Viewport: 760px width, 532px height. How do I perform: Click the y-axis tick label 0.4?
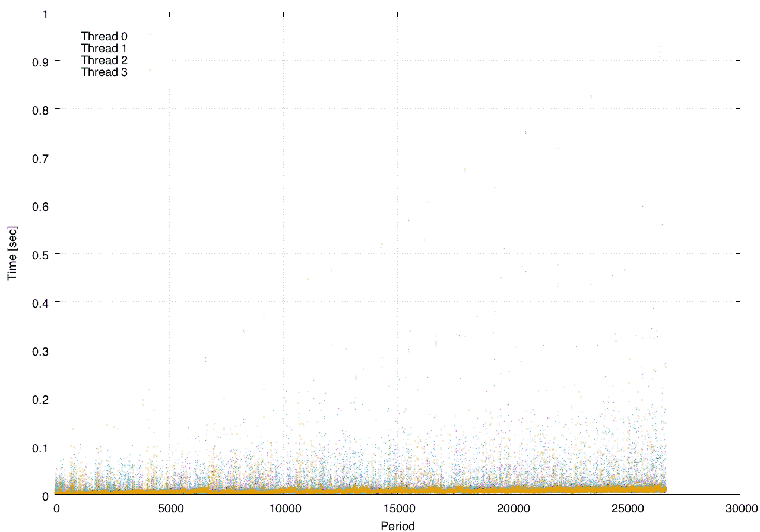pyautogui.click(x=41, y=302)
